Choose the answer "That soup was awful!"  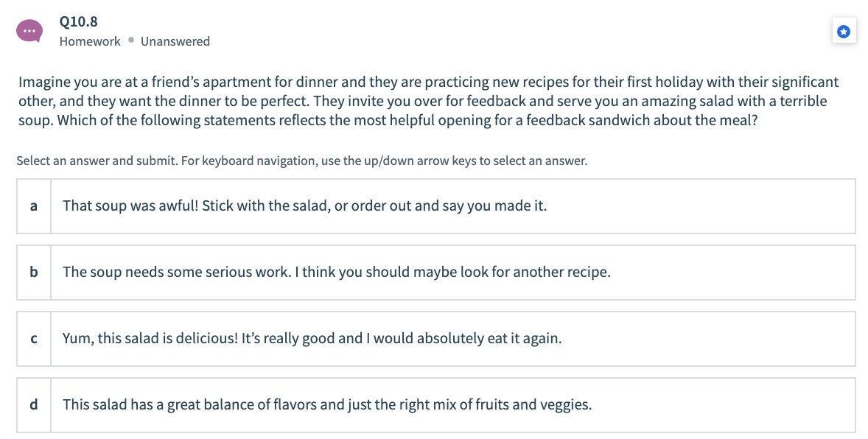[304, 206]
